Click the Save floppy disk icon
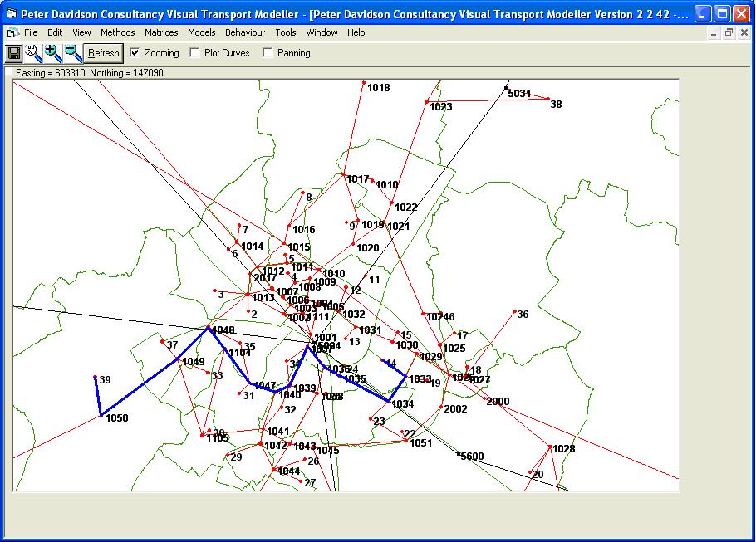This screenshot has width=756, height=542. [14, 52]
